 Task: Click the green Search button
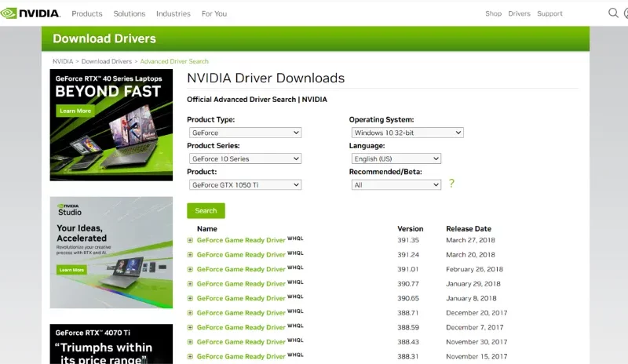coord(206,210)
